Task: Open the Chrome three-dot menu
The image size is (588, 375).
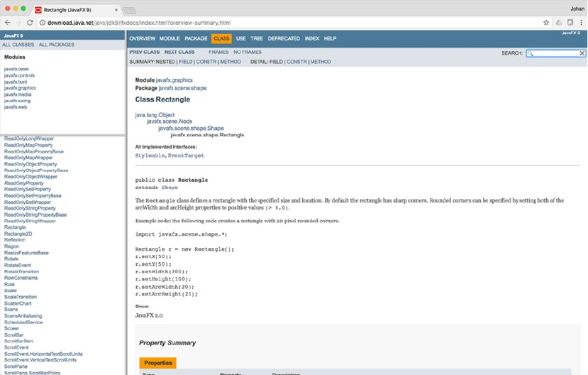Action: click(581, 23)
